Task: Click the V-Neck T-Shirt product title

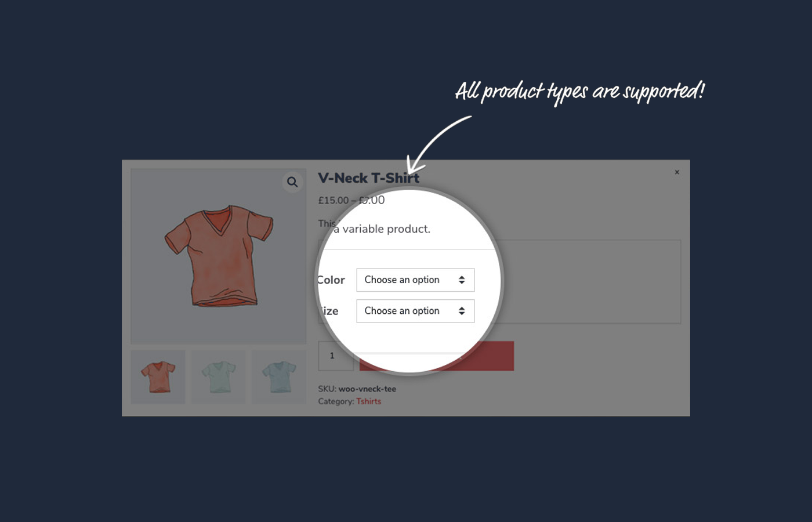Action: (368, 178)
